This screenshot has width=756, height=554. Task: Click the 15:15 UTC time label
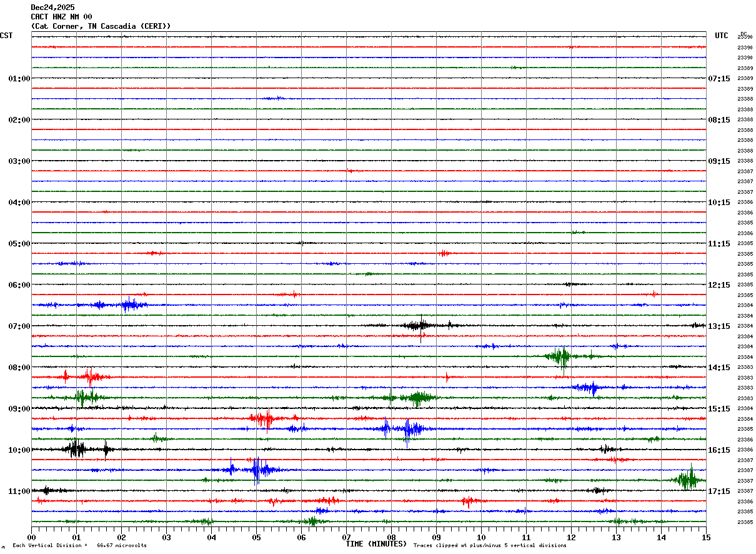(x=719, y=409)
